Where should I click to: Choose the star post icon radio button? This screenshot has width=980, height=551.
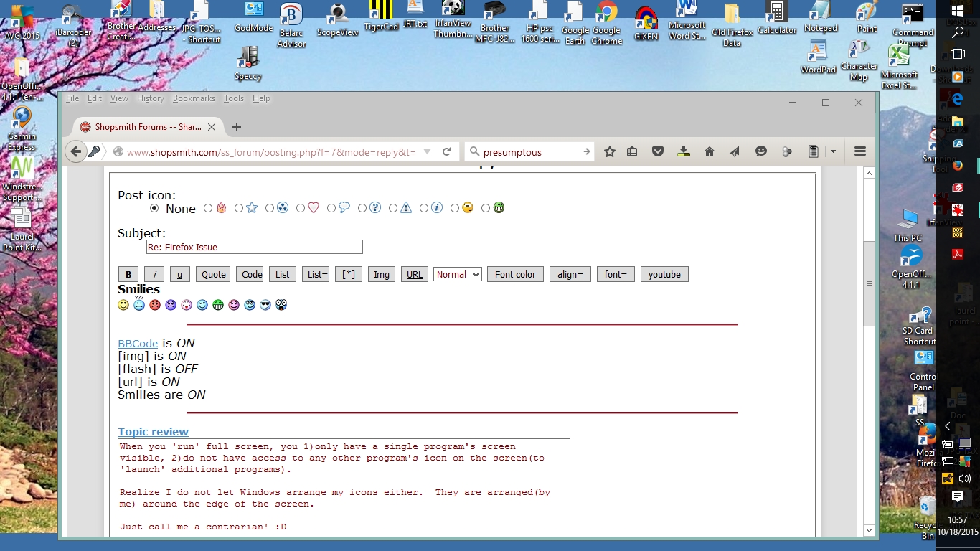click(x=239, y=208)
